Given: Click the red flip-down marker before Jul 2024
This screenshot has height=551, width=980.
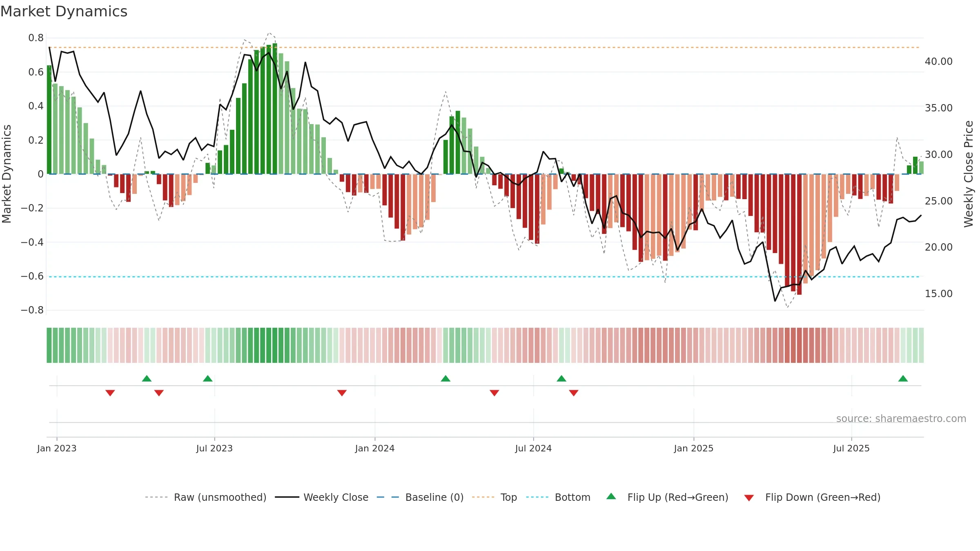Looking at the screenshot, I should [494, 393].
